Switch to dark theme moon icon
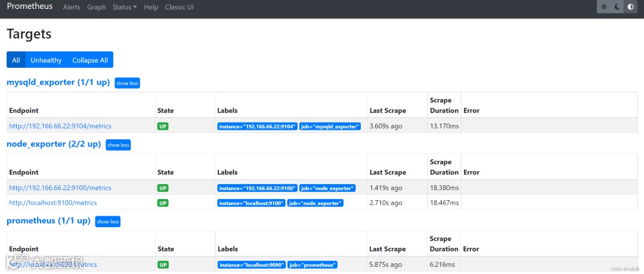 (617, 7)
